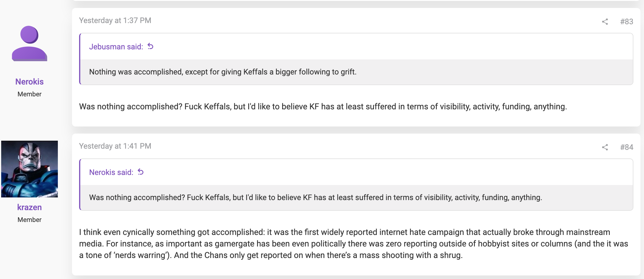The height and width of the screenshot is (279, 644).
Task: Click the 'Yesterday at 1:41 PM' timestamp
Action: coord(115,146)
